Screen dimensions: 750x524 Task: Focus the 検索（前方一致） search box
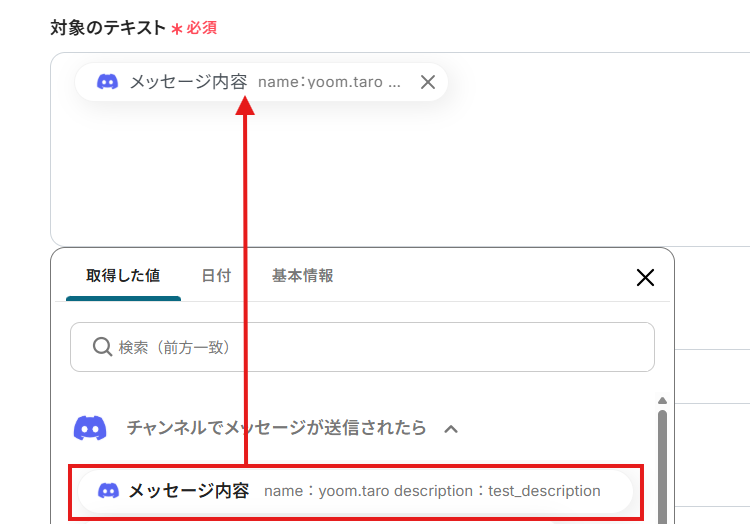point(362,347)
